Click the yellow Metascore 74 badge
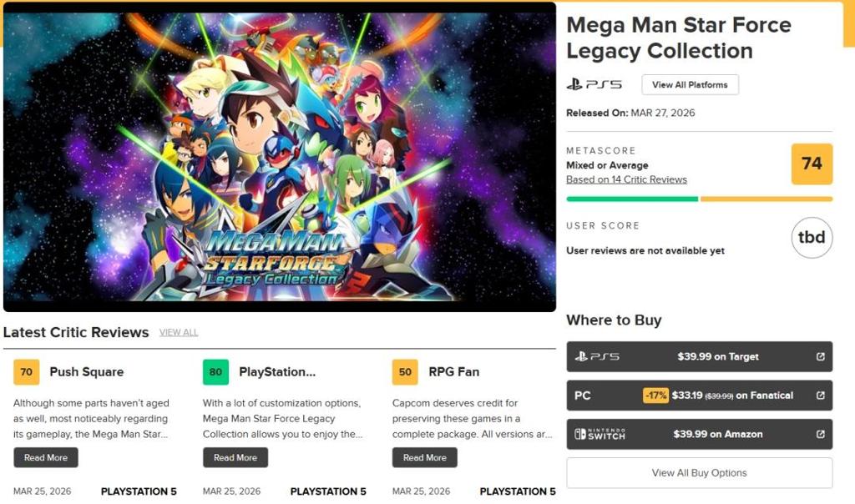 [x=812, y=164]
